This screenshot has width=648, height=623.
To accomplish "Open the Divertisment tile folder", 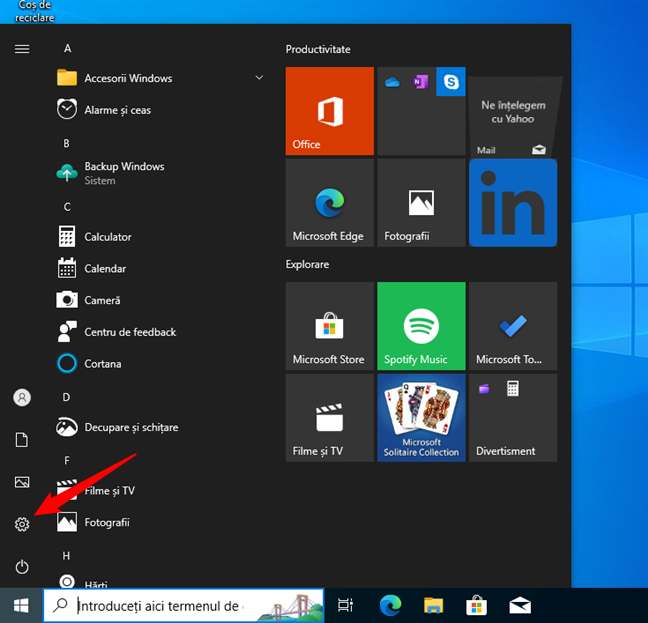I will 513,419.
